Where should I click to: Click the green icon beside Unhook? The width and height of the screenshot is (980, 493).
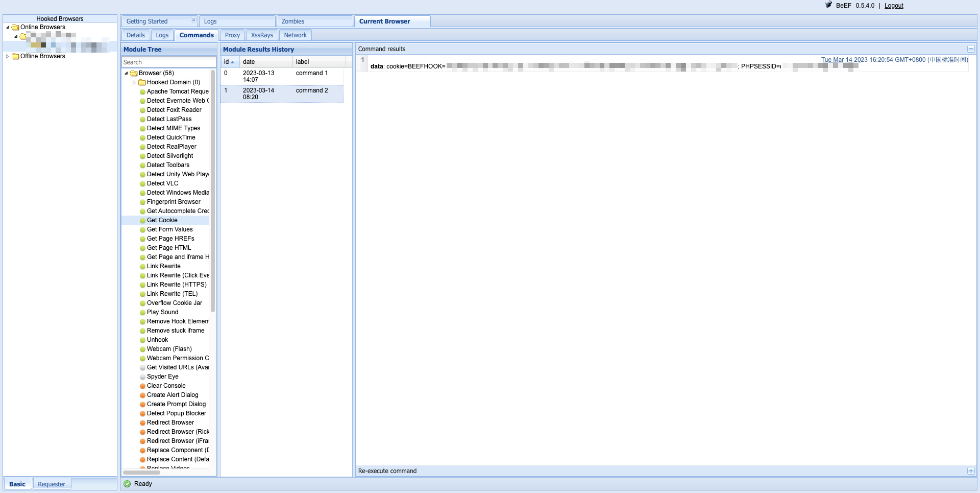click(143, 340)
